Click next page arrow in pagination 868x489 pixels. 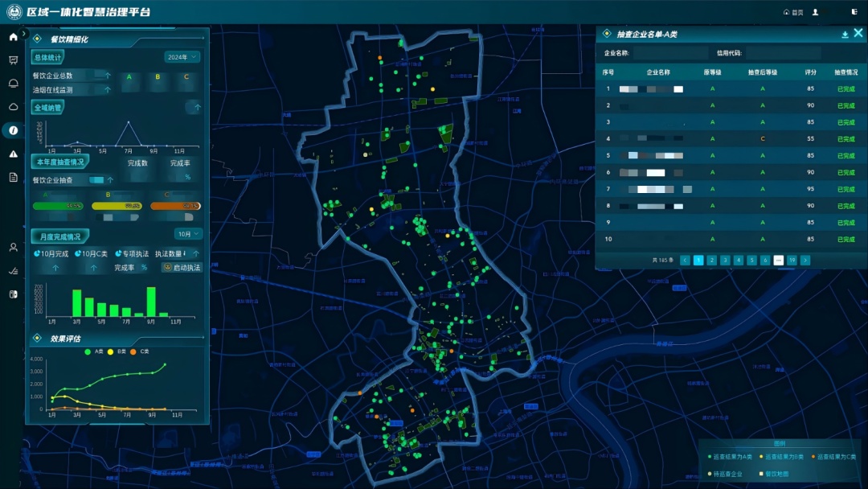point(805,261)
